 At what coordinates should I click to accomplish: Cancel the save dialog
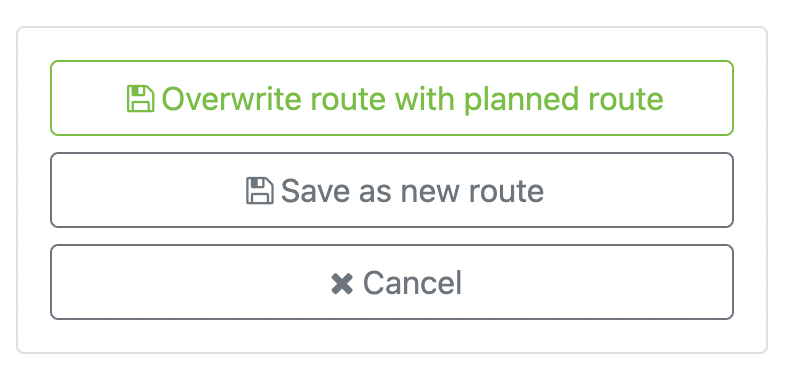coord(392,282)
